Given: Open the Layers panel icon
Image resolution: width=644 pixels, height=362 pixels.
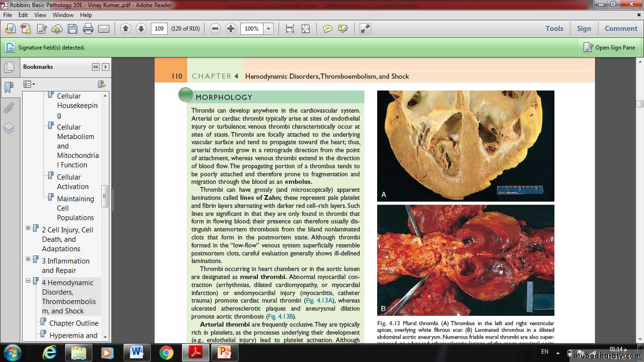Looking at the screenshot, I should 9,128.
